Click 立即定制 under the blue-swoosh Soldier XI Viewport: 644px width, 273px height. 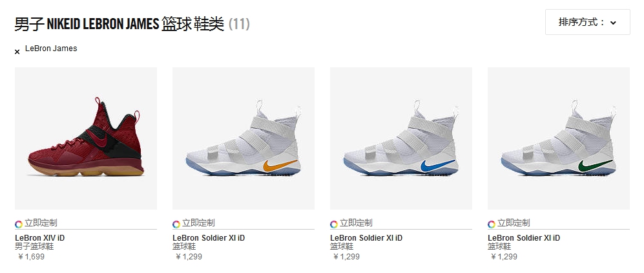click(356, 223)
